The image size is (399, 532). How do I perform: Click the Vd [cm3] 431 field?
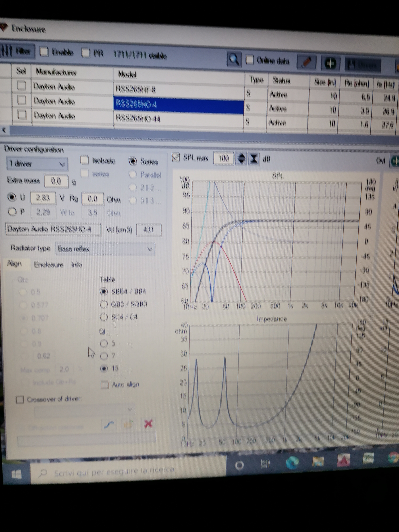click(149, 230)
